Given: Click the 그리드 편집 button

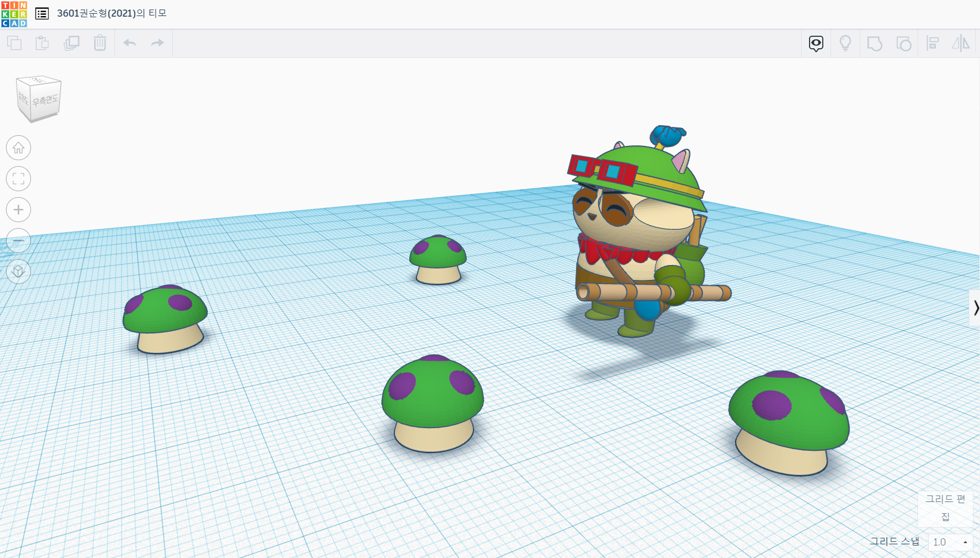Looking at the screenshot, I should click(945, 507).
